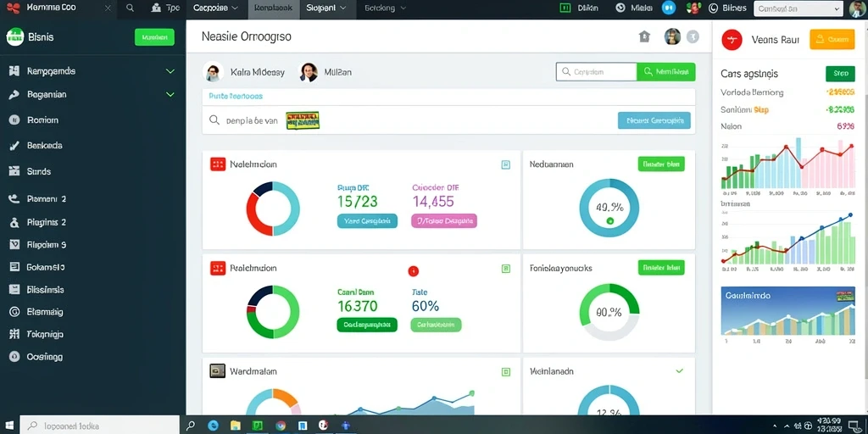Select the Sunds sidebar icon
Viewport: 868px width, 434px height.
(14, 171)
